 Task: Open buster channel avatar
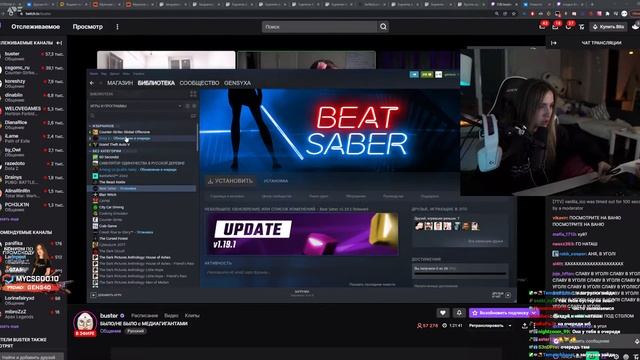pyautogui.click(x=85, y=322)
